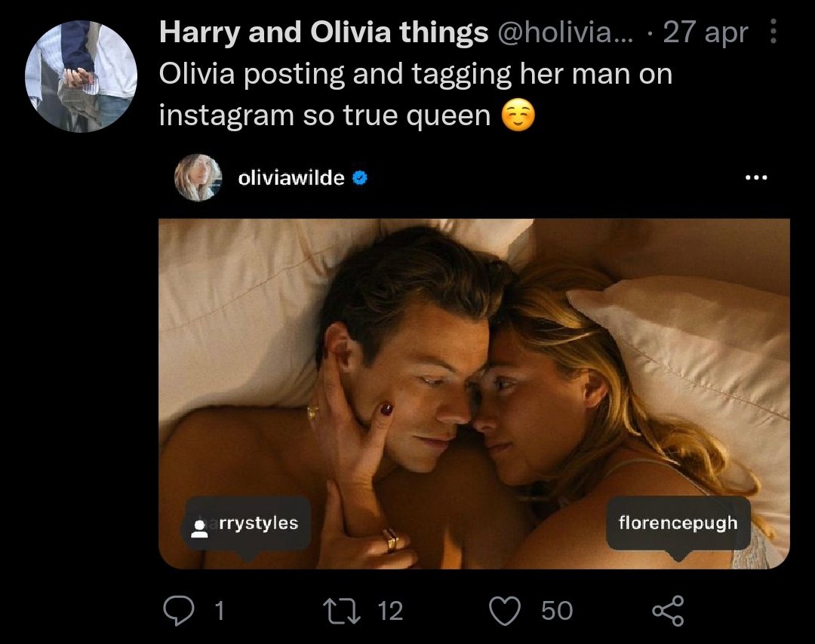Tap the florencepugh photo tag
This screenshot has width=815, height=644.
pos(678,523)
